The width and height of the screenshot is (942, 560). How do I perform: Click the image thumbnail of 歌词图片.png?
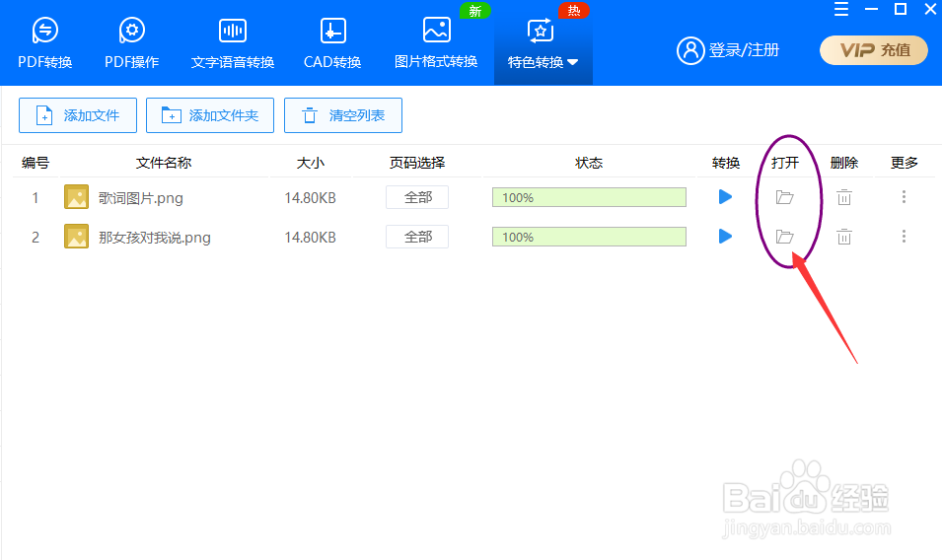(76, 197)
